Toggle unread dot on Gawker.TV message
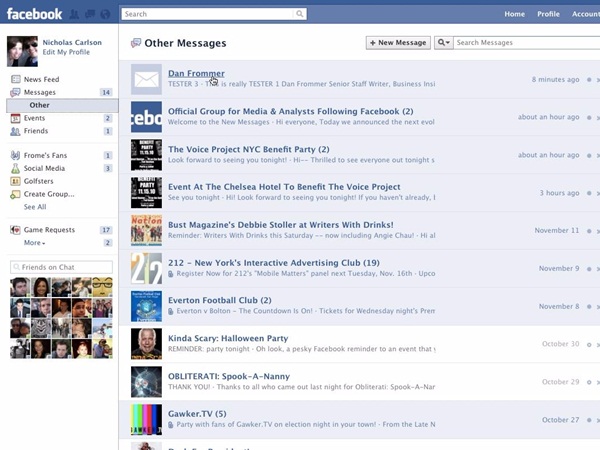The image size is (600, 450). pyautogui.click(x=590, y=421)
